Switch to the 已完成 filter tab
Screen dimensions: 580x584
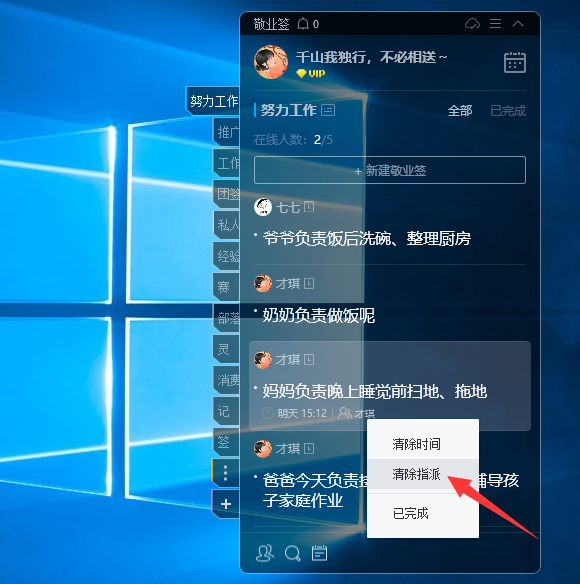[x=508, y=111]
